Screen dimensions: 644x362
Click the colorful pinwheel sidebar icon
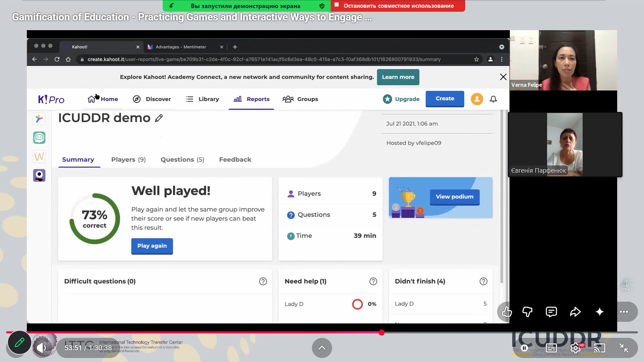[39, 119]
